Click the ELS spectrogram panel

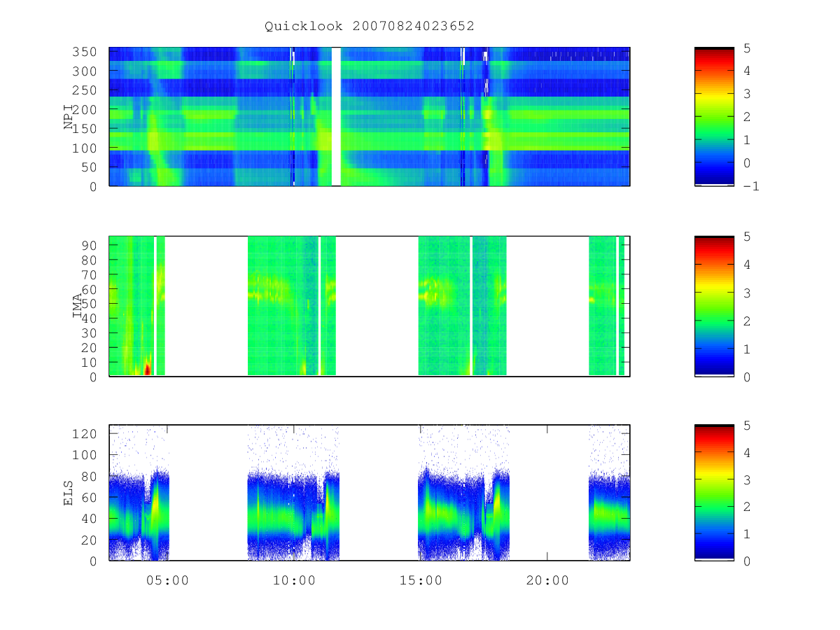tap(370, 492)
